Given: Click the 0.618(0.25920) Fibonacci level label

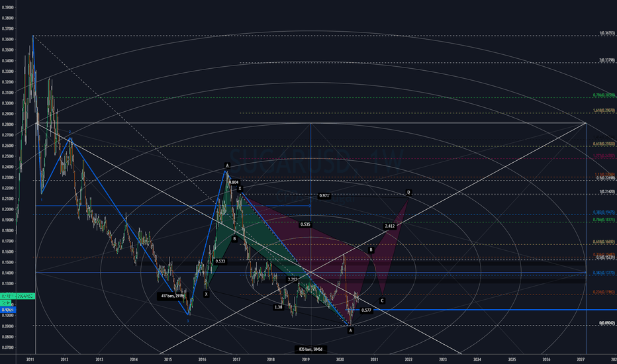Looking at the screenshot, I should [x=604, y=144].
